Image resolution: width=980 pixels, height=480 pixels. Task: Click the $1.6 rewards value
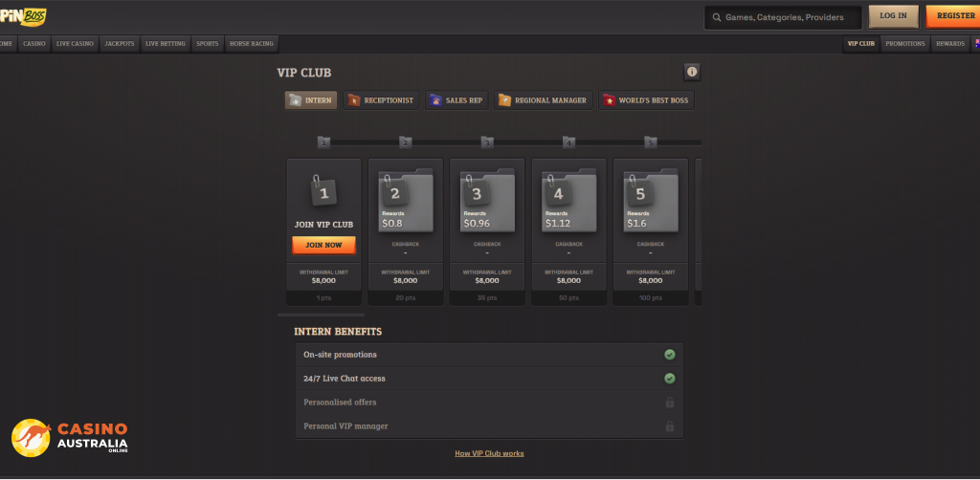click(638, 224)
